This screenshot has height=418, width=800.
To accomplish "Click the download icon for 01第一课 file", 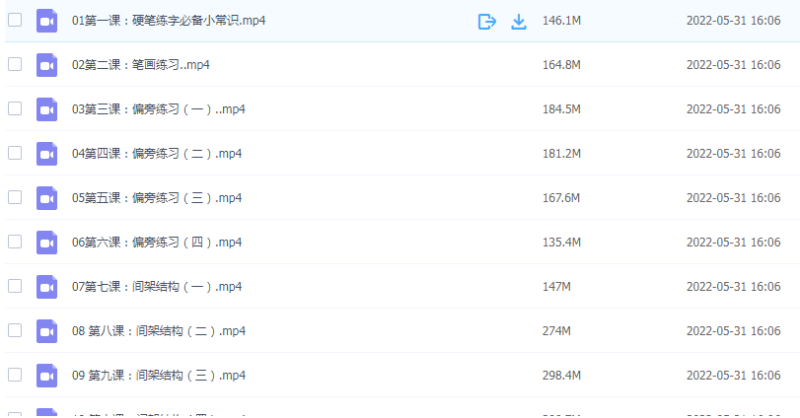I will point(519,21).
